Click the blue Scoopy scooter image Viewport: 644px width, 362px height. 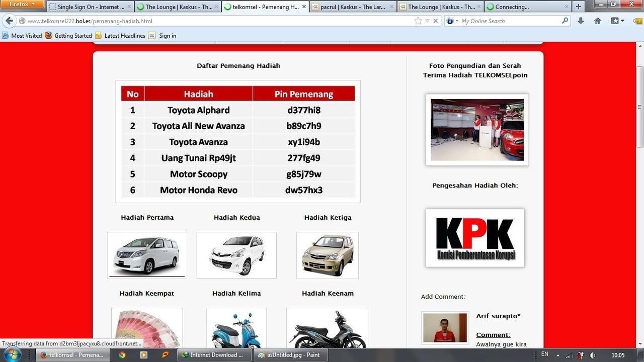pyautogui.click(x=236, y=327)
